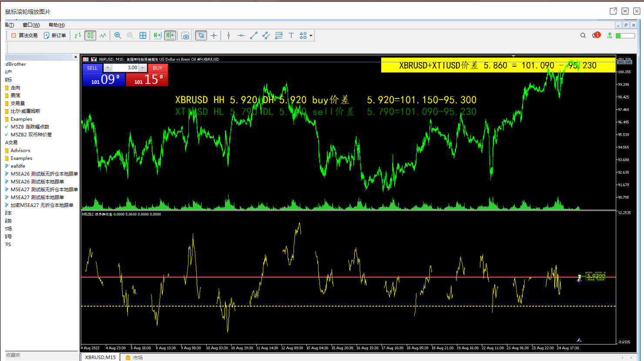
Task: Toggle chart auto scroll to latest bar
Action: [x=158, y=35]
